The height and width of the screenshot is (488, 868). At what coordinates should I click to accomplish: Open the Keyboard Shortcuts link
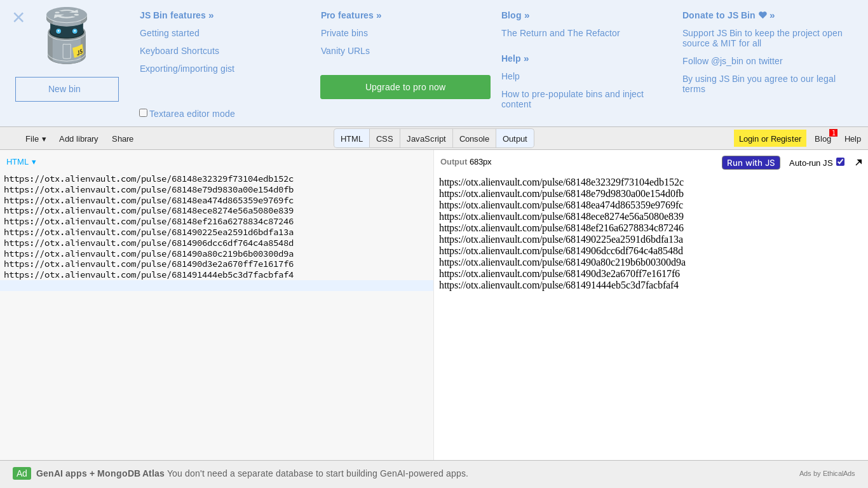tap(179, 51)
